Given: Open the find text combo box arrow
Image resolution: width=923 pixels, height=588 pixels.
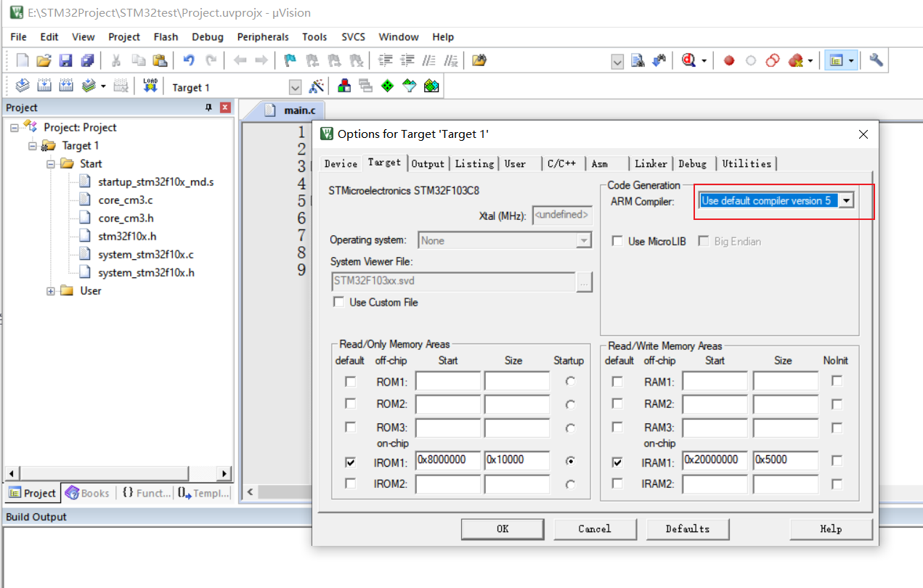Looking at the screenshot, I should click(x=617, y=62).
